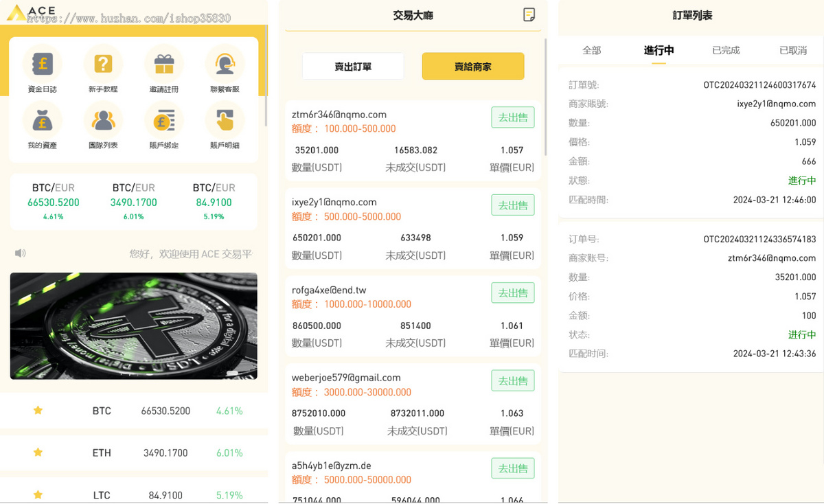The height and width of the screenshot is (504, 824).
Task: Select the 全部 orders tab
Action: pos(591,50)
